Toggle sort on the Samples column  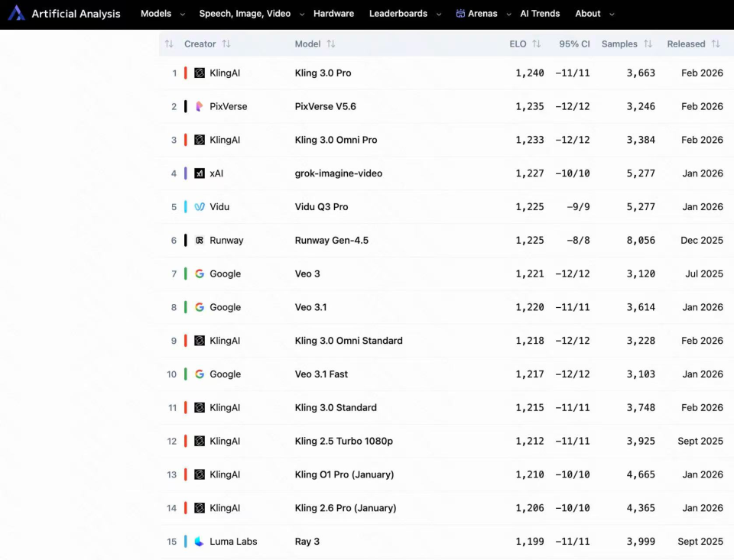pyautogui.click(x=648, y=44)
